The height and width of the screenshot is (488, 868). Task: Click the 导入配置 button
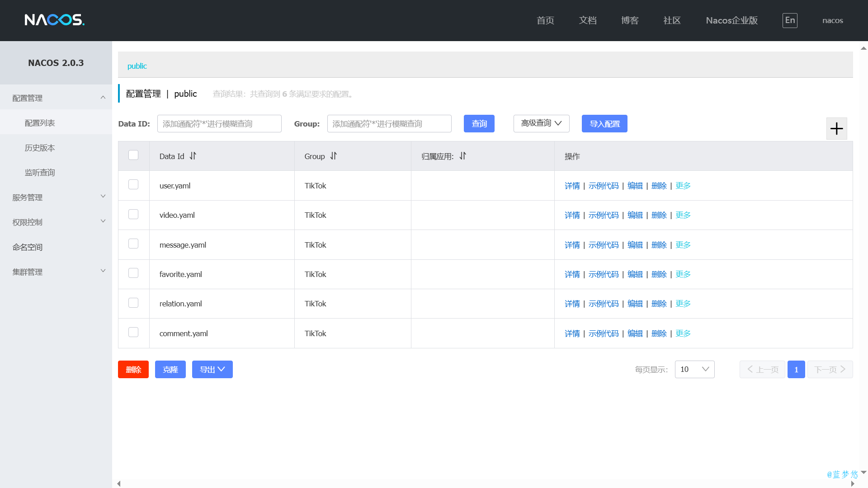604,123
